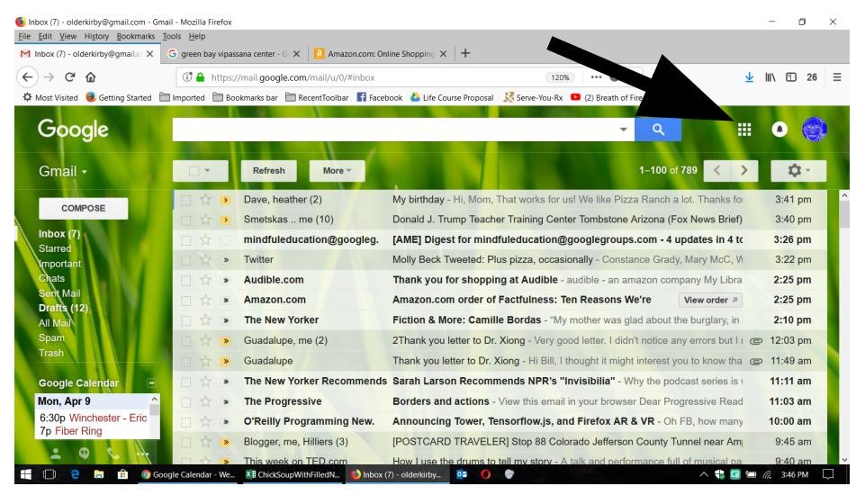
Task: Switch to green bay vipassana center tab
Action: click(233, 53)
